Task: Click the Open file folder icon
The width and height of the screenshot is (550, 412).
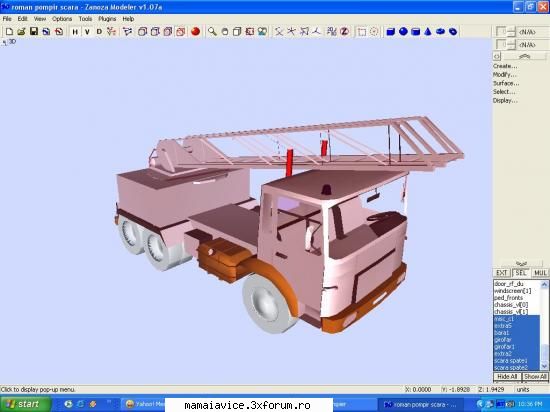Action: pyautogui.click(x=21, y=32)
